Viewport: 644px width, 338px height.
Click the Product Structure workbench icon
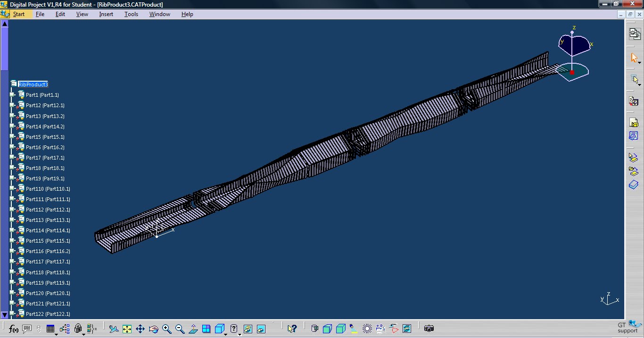(635, 34)
